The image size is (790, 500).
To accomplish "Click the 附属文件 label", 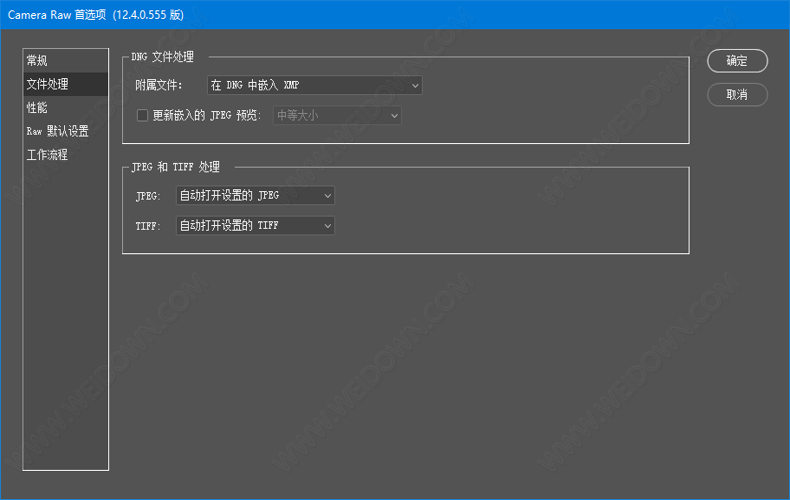I will pyautogui.click(x=158, y=85).
